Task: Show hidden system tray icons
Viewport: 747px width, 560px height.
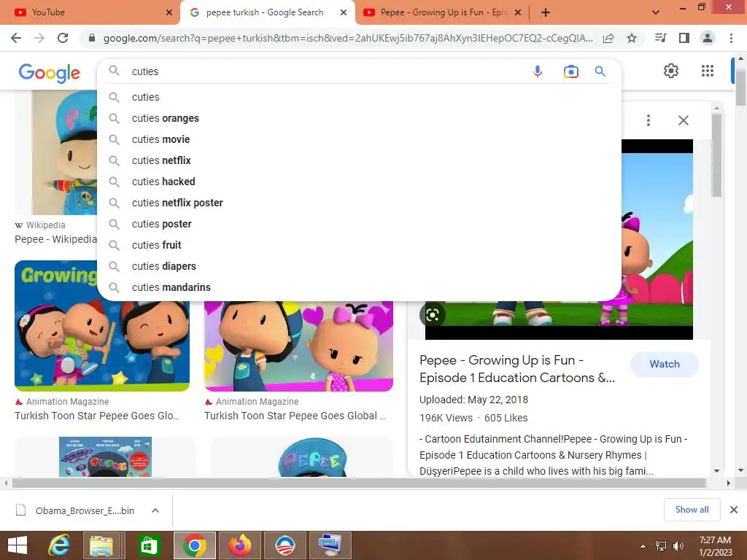Action: (x=643, y=546)
